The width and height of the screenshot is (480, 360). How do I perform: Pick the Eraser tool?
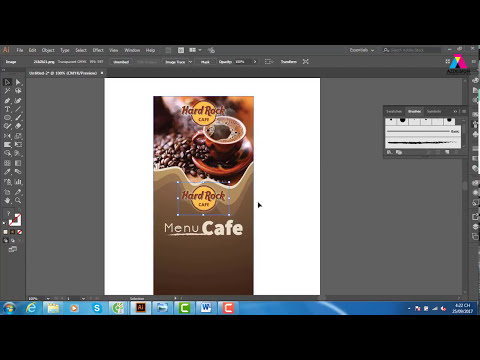18,126
